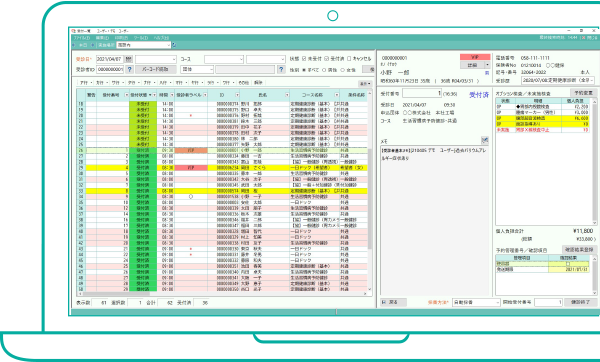Click the refresh icon next to the location dropdown

point(174,45)
